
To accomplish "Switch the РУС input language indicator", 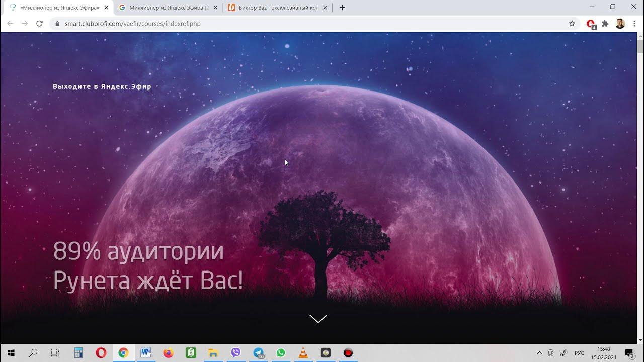I will pyautogui.click(x=579, y=353).
